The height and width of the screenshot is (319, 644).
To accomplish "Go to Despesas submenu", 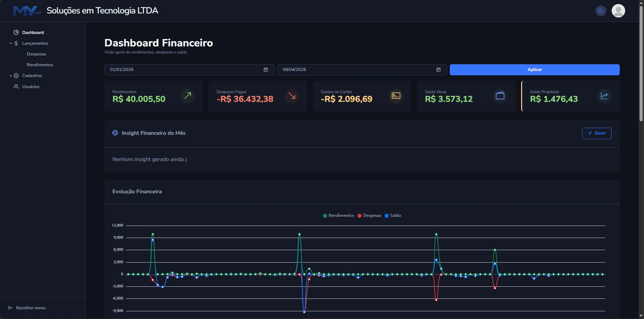I will coord(36,54).
